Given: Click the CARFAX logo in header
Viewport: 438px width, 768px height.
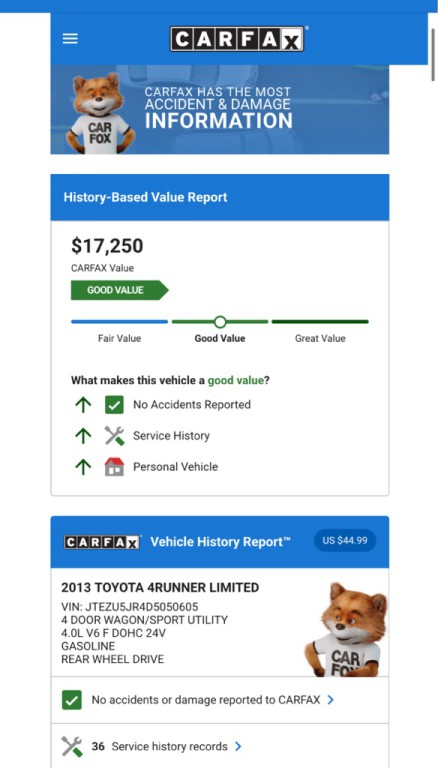Looking at the screenshot, I should (237, 39).
